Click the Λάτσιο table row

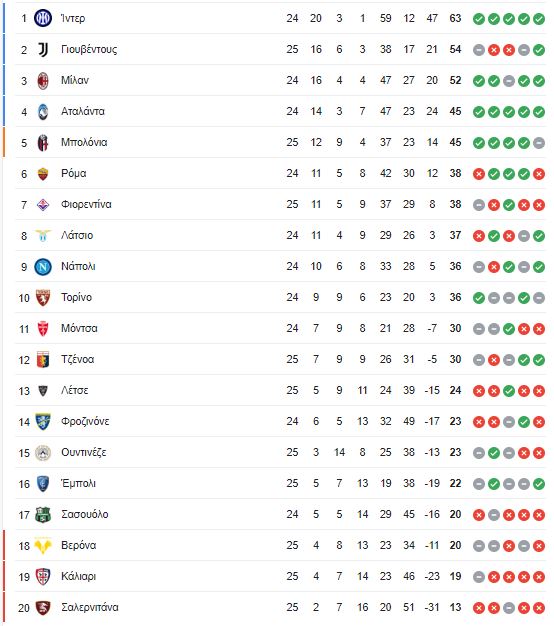point(281,236)
